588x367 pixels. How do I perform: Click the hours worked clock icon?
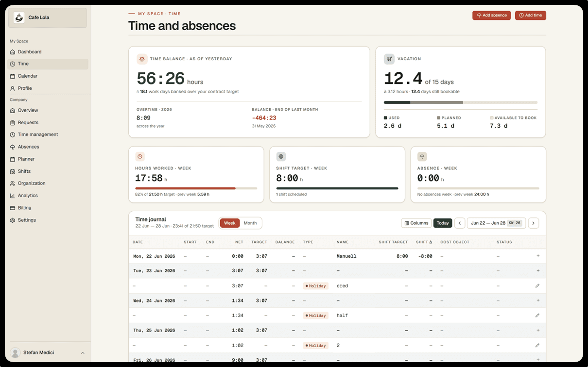(140, 157)
